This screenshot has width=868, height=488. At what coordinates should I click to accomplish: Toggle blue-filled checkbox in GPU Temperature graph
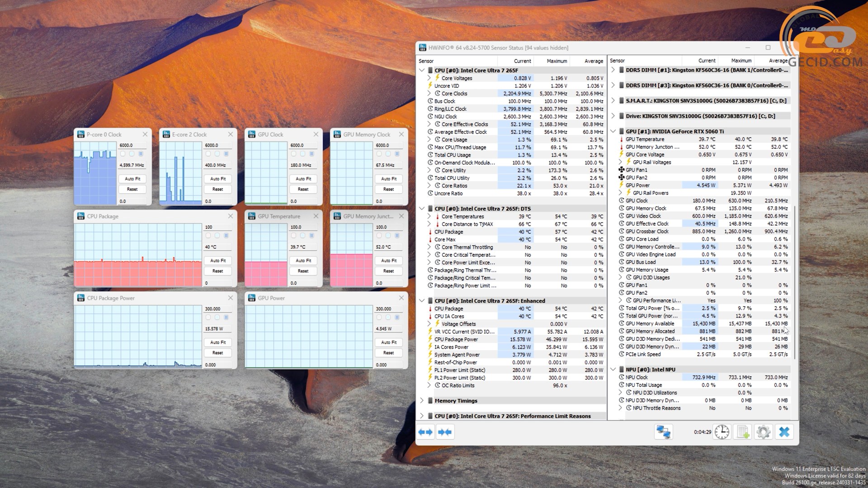point(311,235)
